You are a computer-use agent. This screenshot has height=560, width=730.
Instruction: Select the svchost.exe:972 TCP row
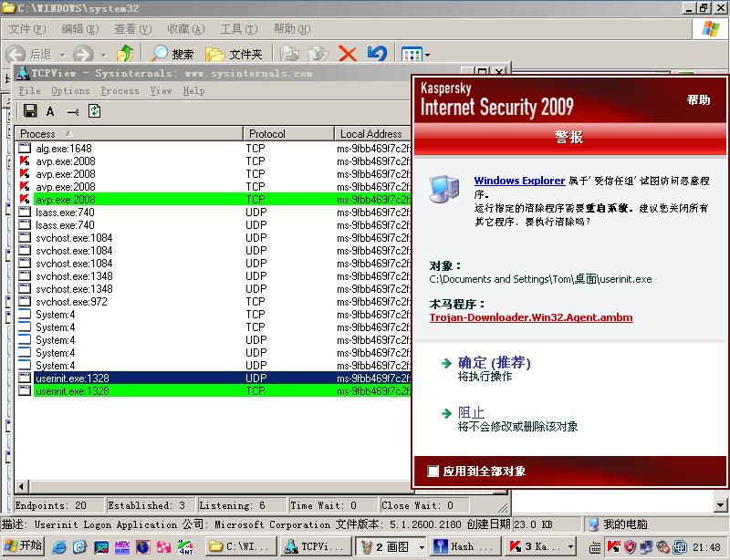click(213, 302)
